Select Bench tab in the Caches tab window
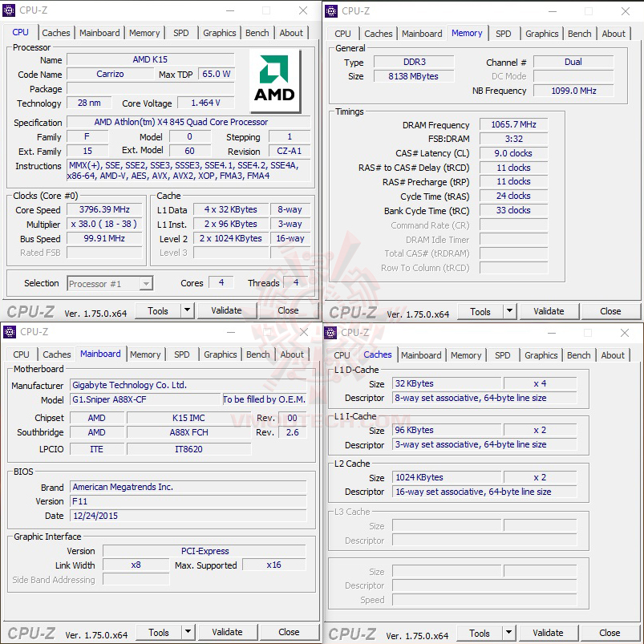 click(x=579, y=355)
